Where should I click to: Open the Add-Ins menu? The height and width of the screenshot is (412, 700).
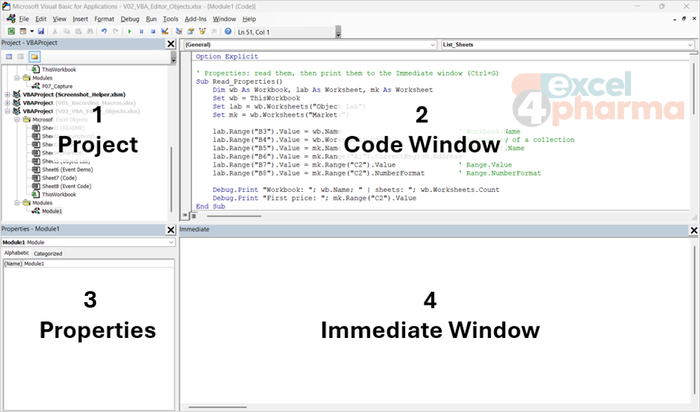tap(196, 19)
